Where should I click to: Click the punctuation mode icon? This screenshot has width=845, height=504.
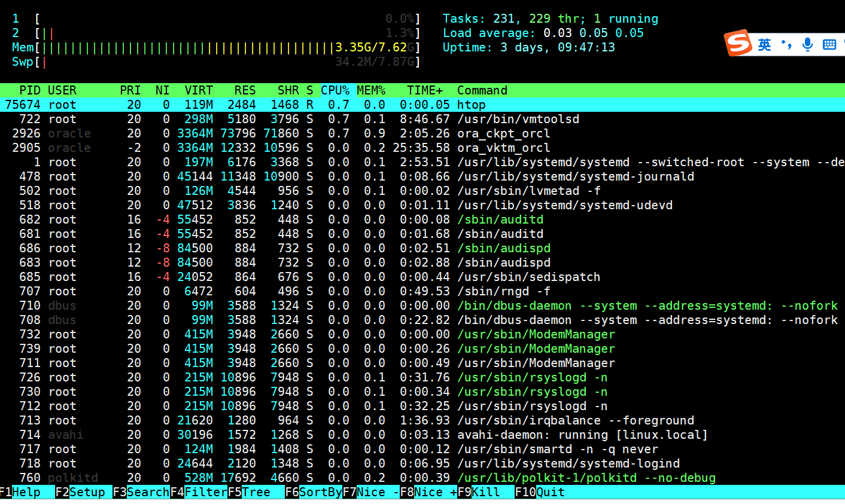(x=786, y=44)
